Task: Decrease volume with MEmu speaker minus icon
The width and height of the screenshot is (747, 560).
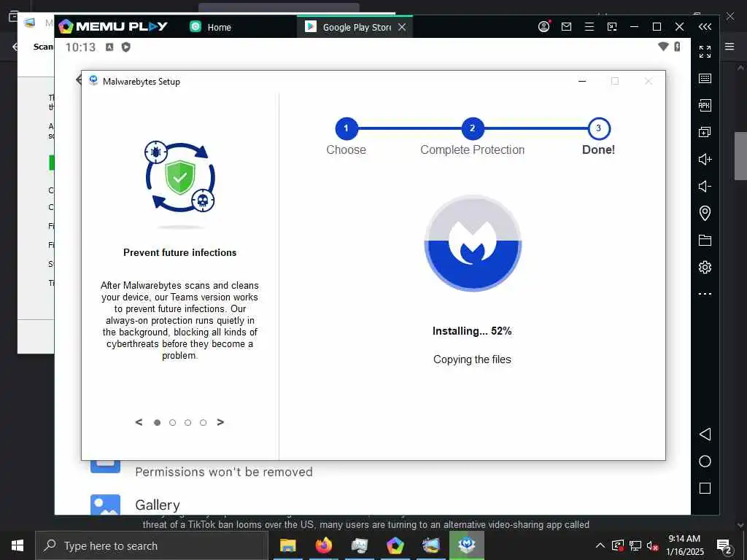Action: (x=705, y=186)
